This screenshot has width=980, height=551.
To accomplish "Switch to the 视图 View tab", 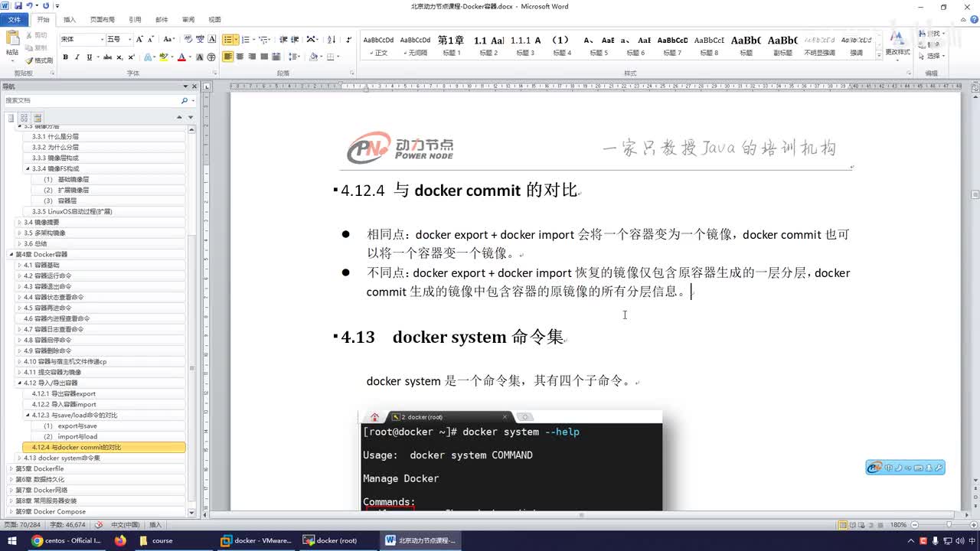I will [214, 19].
